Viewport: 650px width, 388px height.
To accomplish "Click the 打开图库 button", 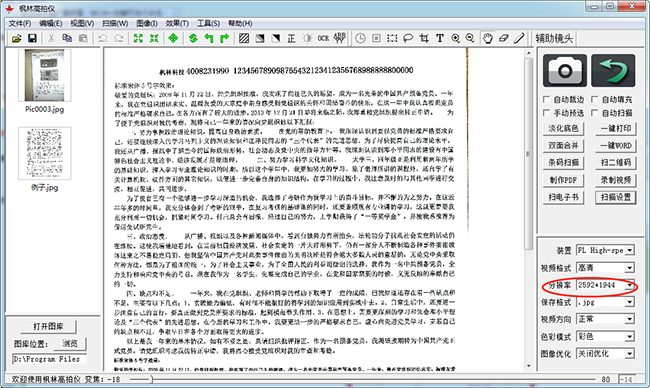I will [x=49, y=326].
